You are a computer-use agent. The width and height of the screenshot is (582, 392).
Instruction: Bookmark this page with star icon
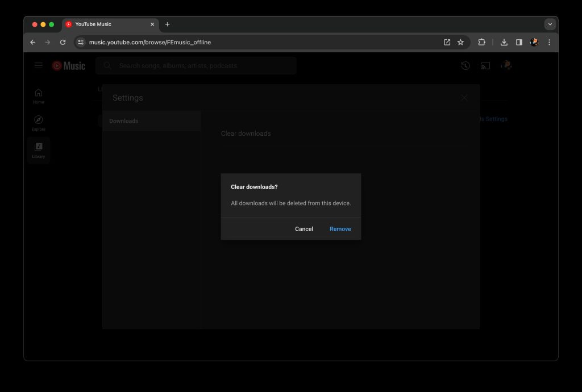click(460, 42)
